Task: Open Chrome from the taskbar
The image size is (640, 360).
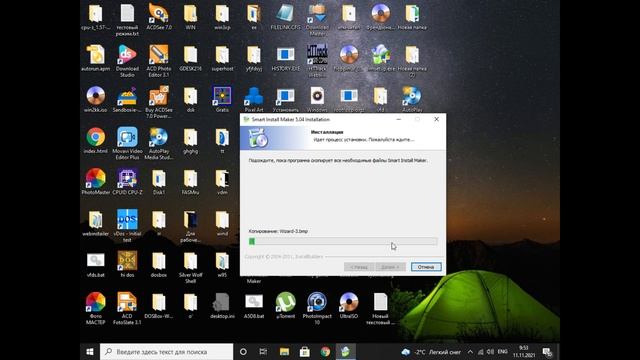Action: pos(325,351)
